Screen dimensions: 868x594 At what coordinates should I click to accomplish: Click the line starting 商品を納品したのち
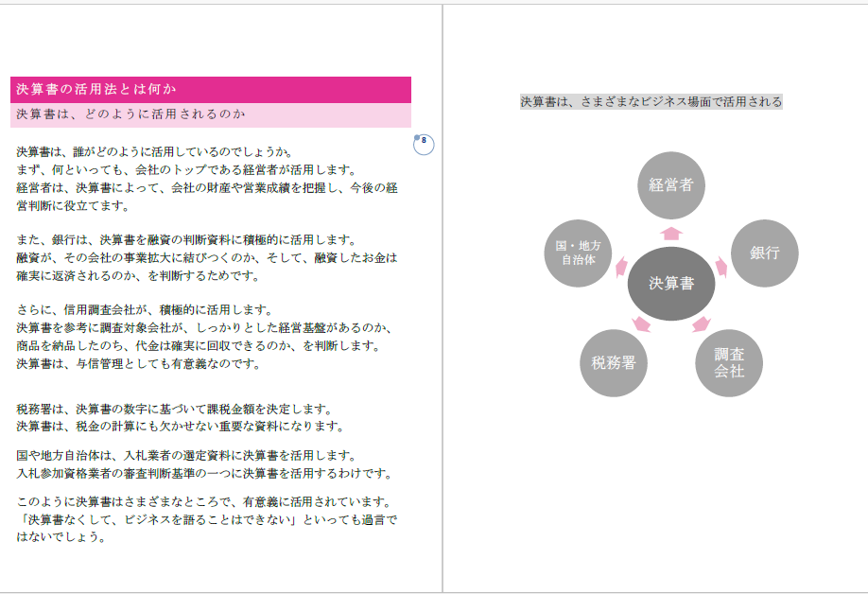coord(199,346)
